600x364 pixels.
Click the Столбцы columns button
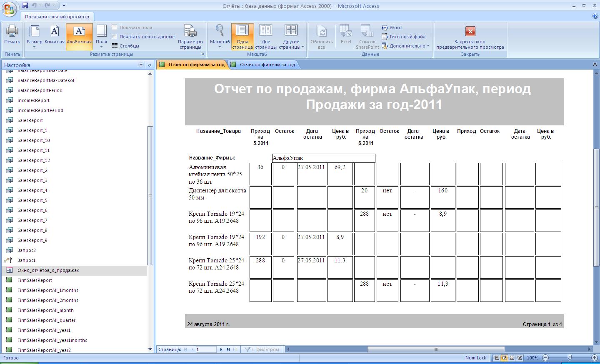click(125, 46)
